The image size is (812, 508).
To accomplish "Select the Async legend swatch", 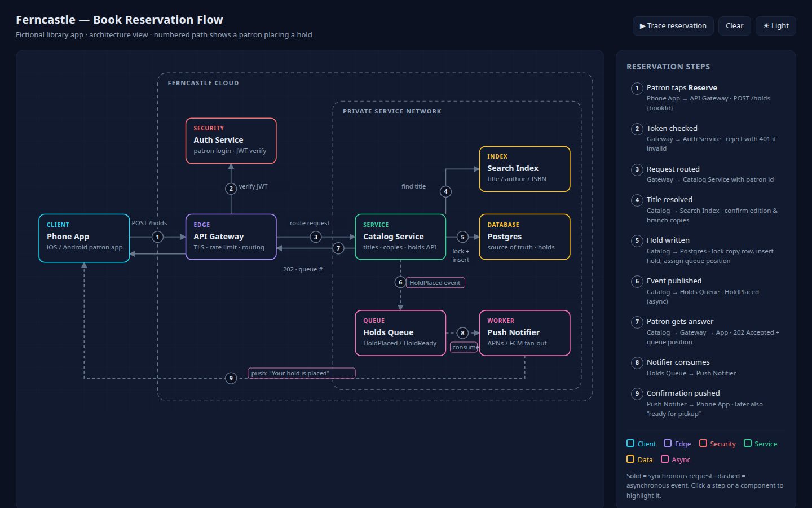I will 665,459.
